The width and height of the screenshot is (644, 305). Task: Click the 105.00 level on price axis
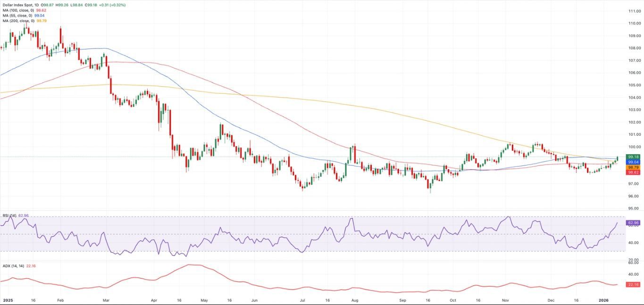coord(634,85)
